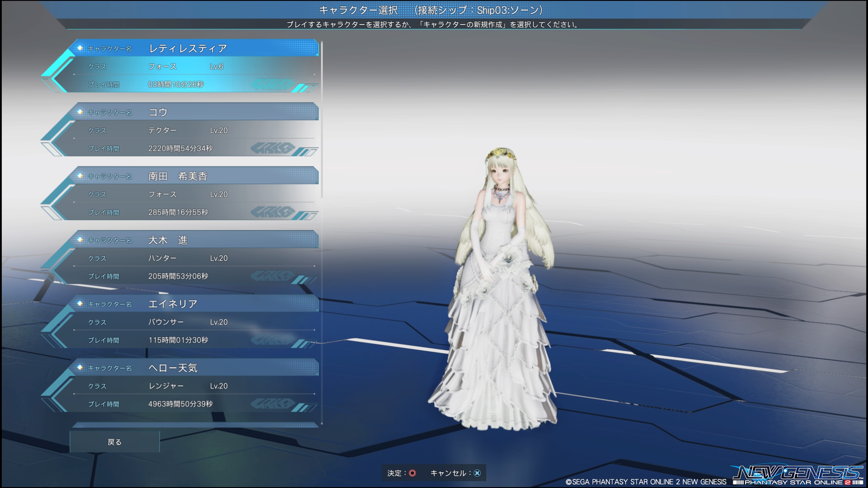The height and width of the screenshot is (488, 868).
Task: Click the レンジャー class label
Action: [166, 386]
